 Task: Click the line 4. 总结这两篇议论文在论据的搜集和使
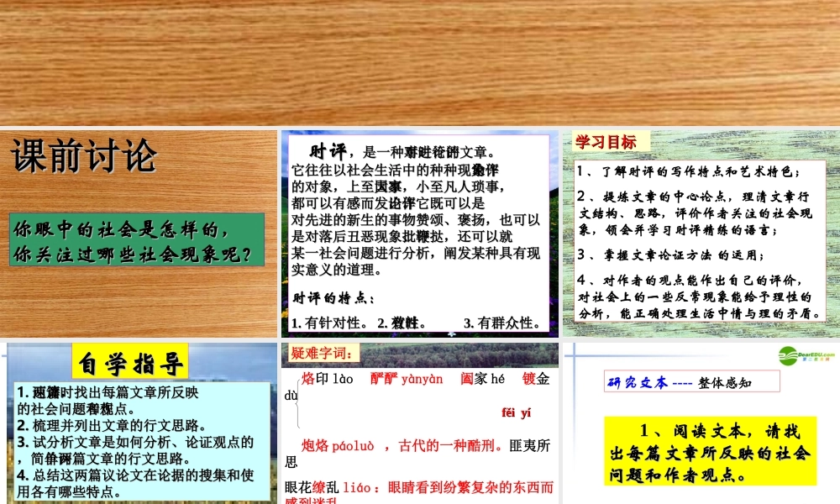coord(135,475)
